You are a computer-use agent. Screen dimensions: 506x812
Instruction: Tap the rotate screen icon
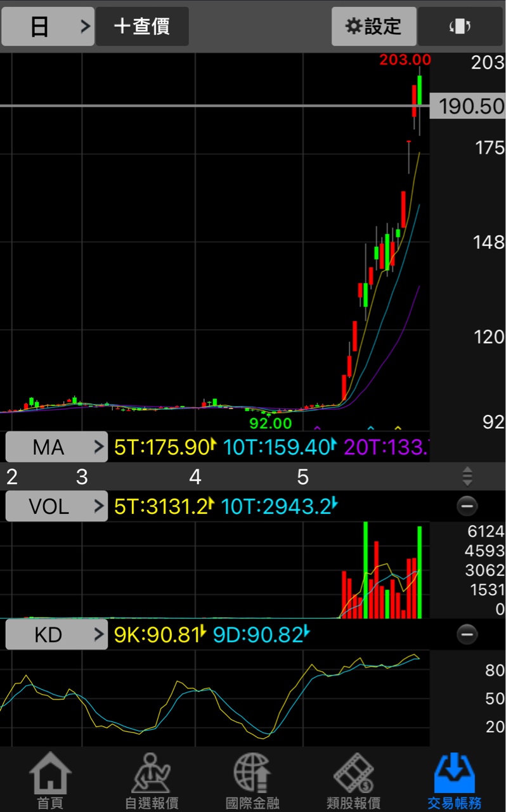pyautogui.click(x=460, y=27)
